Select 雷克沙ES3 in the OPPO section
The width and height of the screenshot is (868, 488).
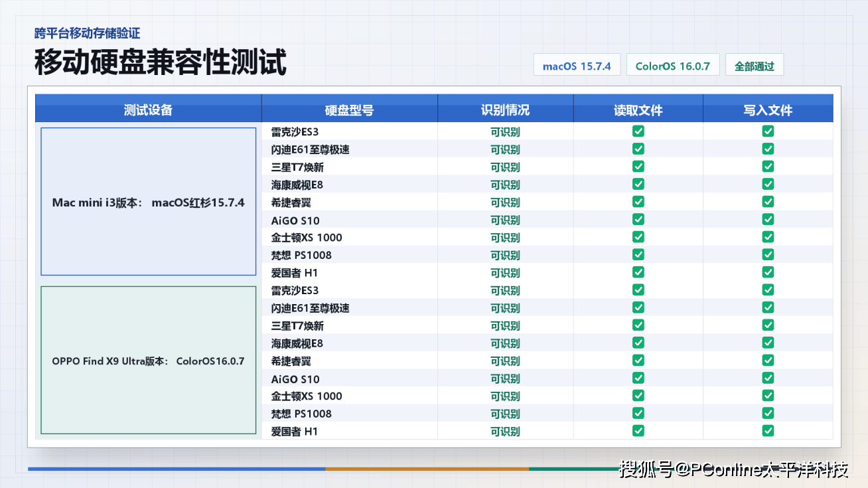295,290
